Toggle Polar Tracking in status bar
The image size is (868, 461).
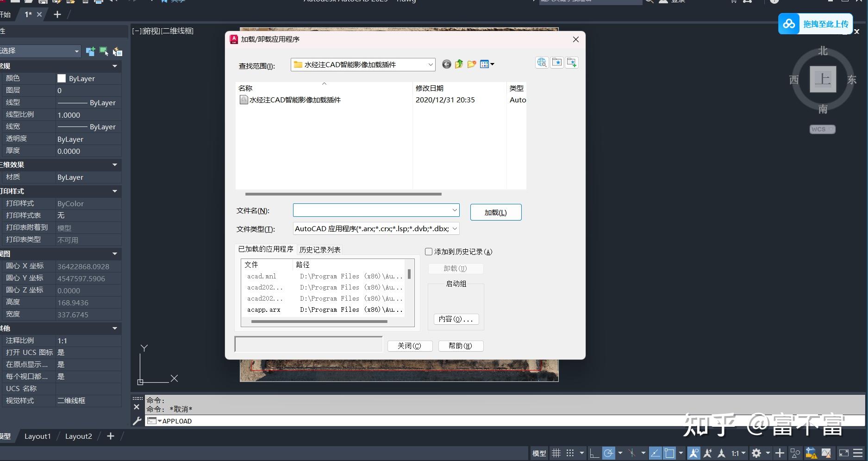coord(609,453)
